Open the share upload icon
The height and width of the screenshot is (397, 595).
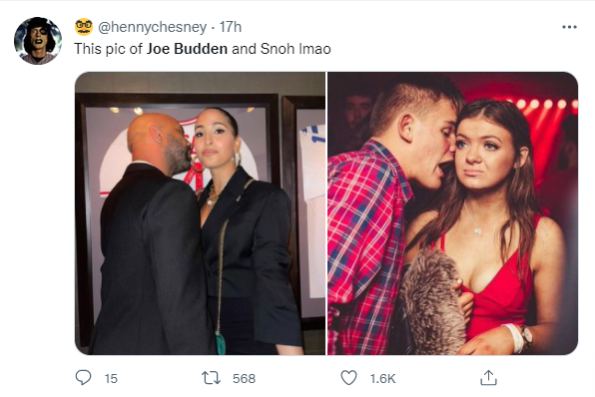click(x=488, y=378)
